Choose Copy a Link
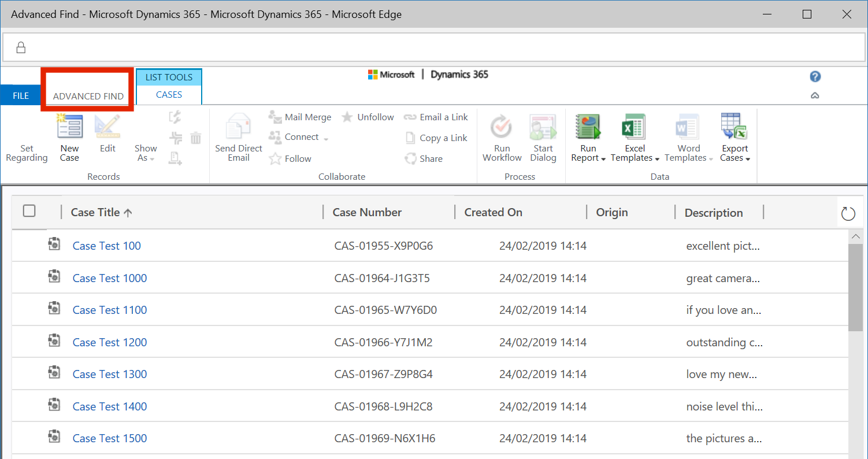The height and width of the screenshot is (459, 868). point(436,138)
